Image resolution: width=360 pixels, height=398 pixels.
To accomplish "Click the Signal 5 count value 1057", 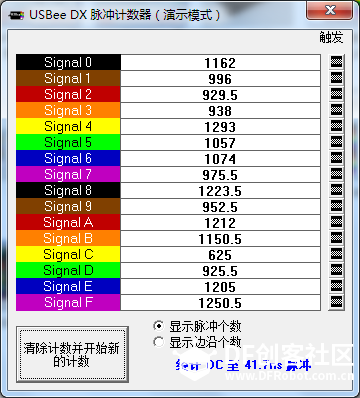I will [220, 142].
